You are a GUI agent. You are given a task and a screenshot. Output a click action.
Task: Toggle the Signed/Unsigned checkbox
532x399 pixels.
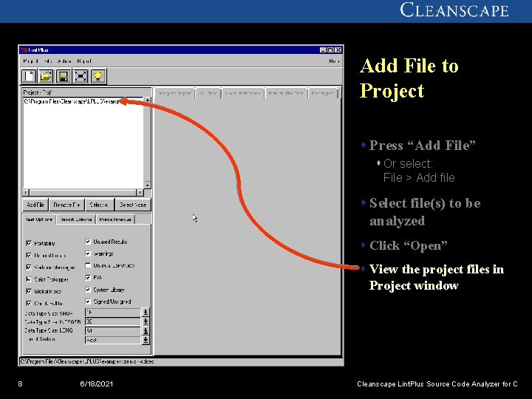tap(88, 301)
